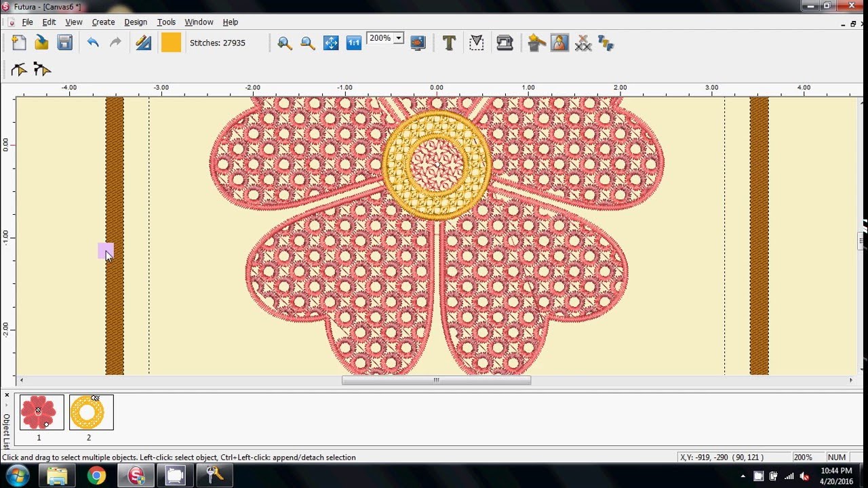The image size is (868, 488).
Task: Click the hammer tool icon
Action: [536, 43]
